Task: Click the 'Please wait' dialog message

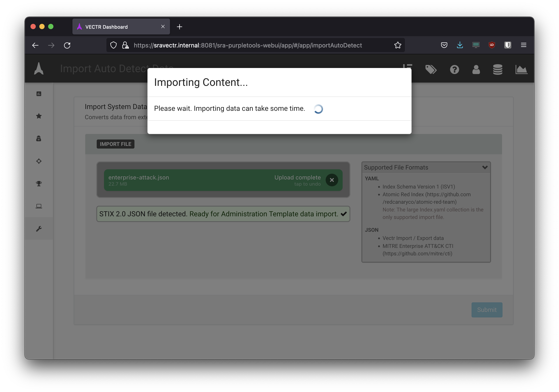Action: click(229, 108)
